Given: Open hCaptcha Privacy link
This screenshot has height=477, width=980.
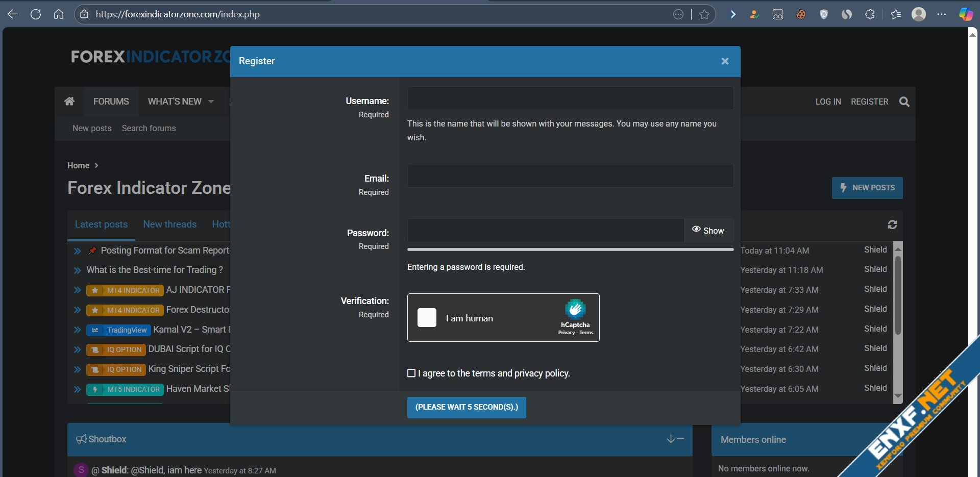Looking at the screenshot, I should coord(566,333).
